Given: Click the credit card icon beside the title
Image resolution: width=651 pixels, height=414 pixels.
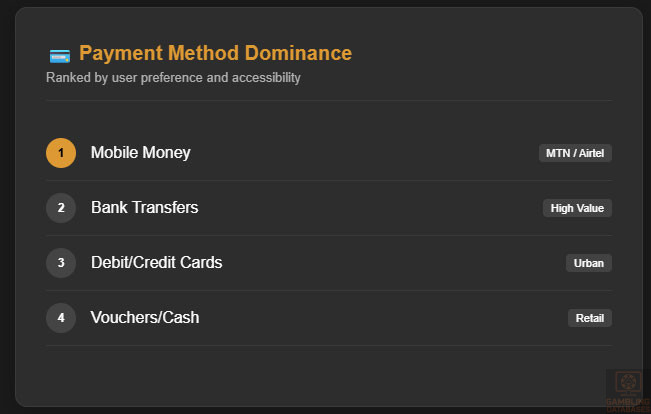Looking at the screenshot, I should [59, 55].
